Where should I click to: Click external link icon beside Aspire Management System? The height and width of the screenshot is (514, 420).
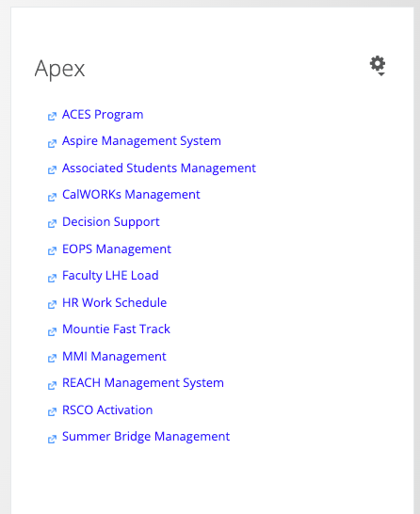coord(52,144)
